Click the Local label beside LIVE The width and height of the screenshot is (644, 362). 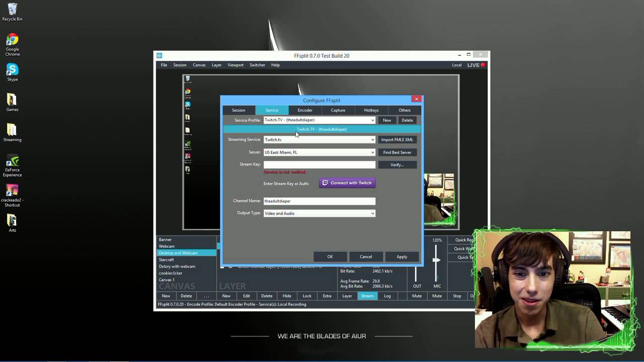pos(456,65)
